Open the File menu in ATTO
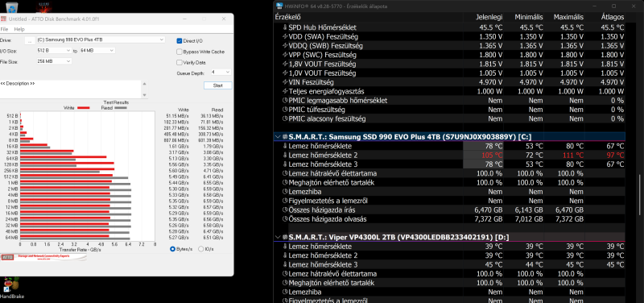Screen dimensions: 644x303 (4, 29)
